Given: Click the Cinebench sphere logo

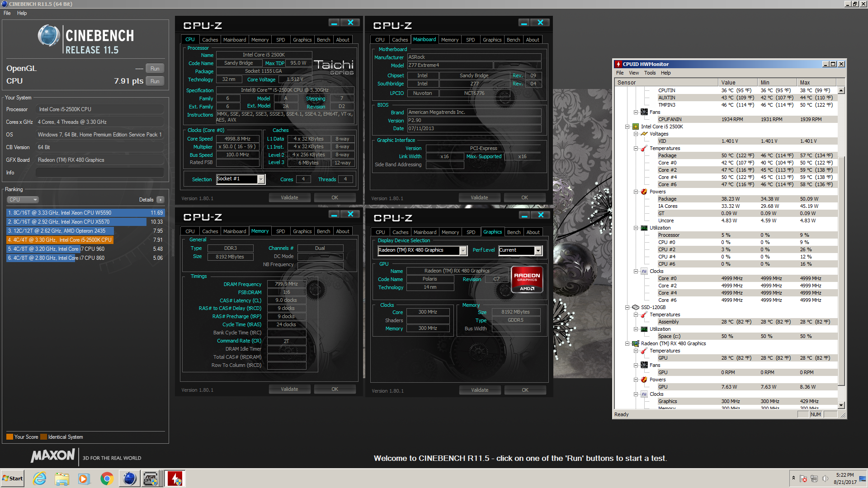Looking at the screenshot, I should 48,36.
